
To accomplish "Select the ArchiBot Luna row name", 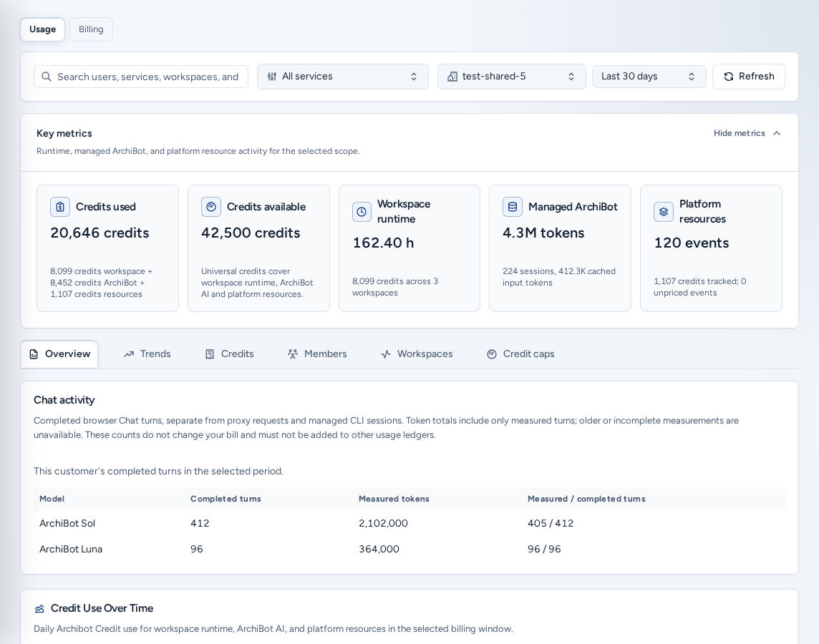I will (x=71, y=549).
